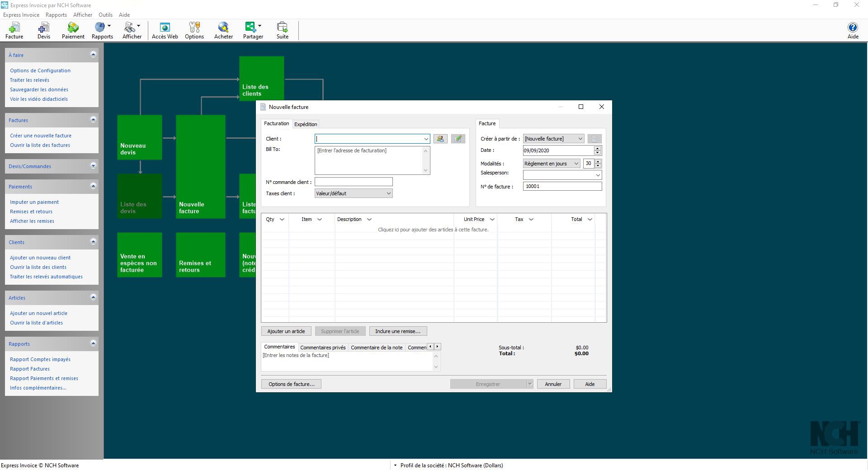Click Créer une nouvelle facture link

click(x=41, y=136)
